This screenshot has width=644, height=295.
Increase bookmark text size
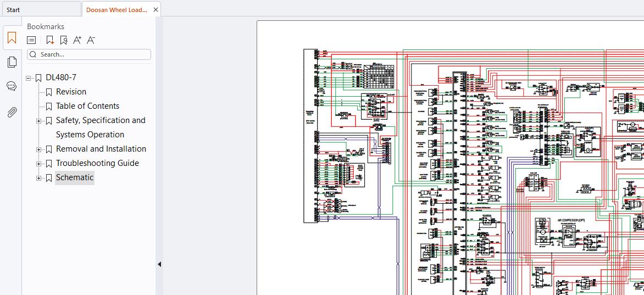point(77,40)
